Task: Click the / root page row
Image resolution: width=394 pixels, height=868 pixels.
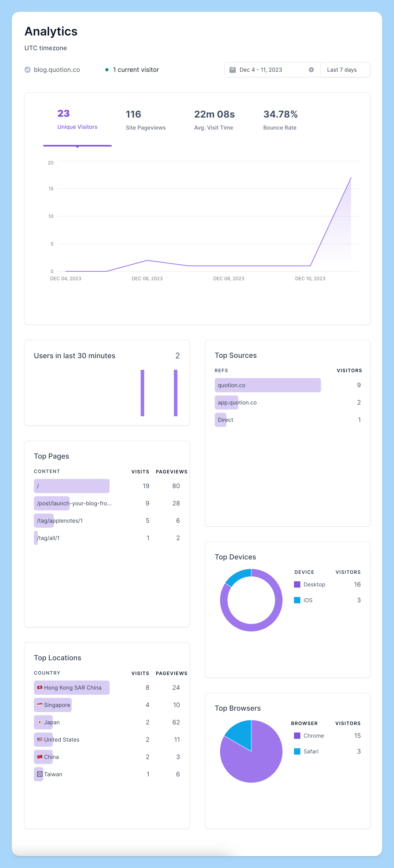Action: 107,486
